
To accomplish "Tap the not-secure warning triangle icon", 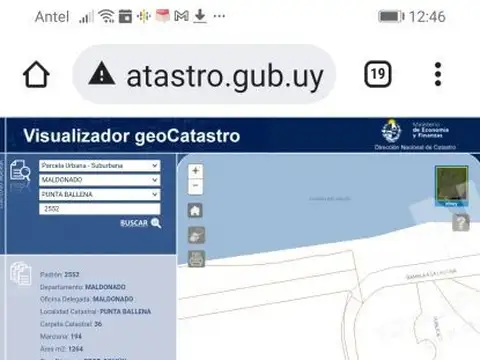I will coord(102,74).
